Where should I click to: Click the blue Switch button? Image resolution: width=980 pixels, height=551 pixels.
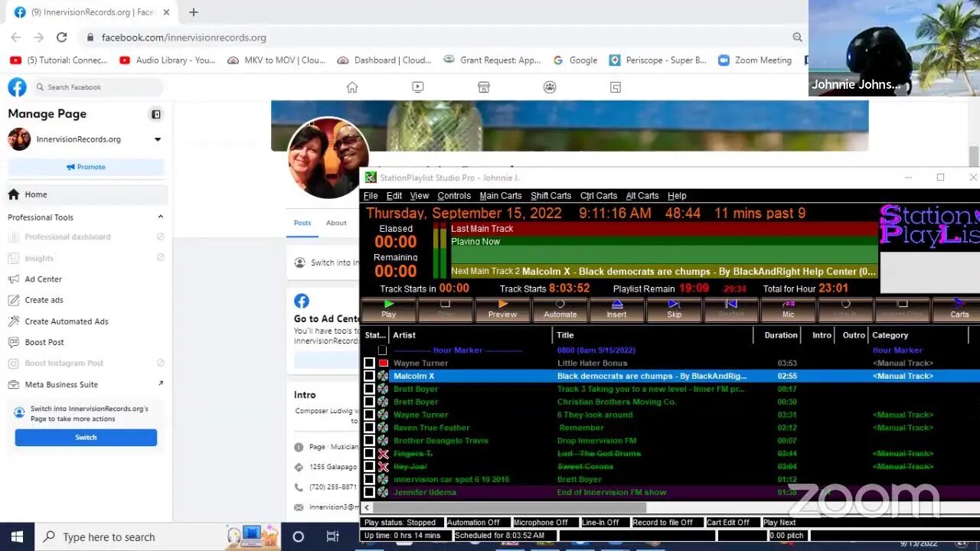(86, 437)
